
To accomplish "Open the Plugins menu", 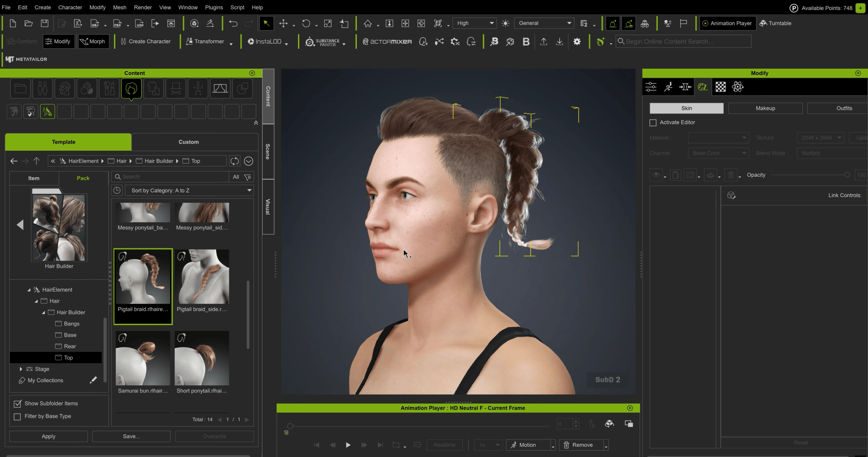I will 214,7.
